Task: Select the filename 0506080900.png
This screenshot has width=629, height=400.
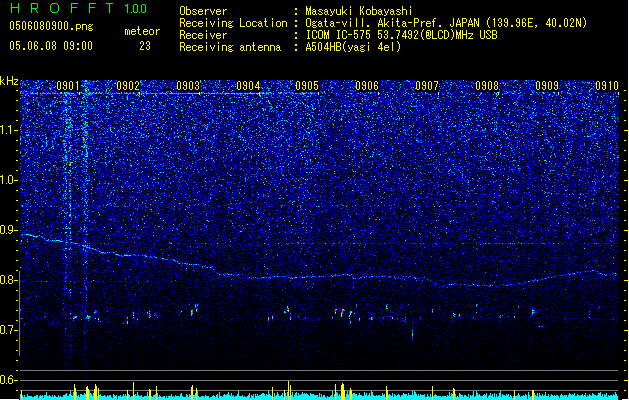Action: (51, 26)
